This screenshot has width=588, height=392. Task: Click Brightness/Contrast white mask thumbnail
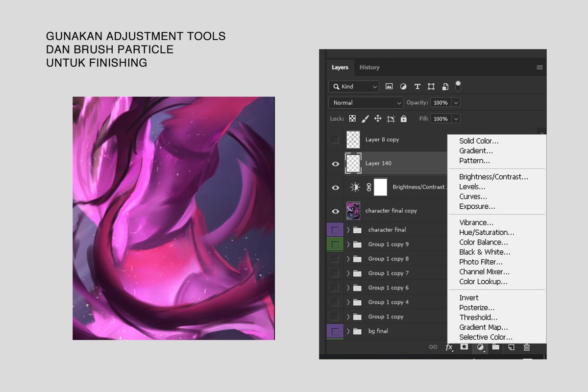[x=381, y=187]
